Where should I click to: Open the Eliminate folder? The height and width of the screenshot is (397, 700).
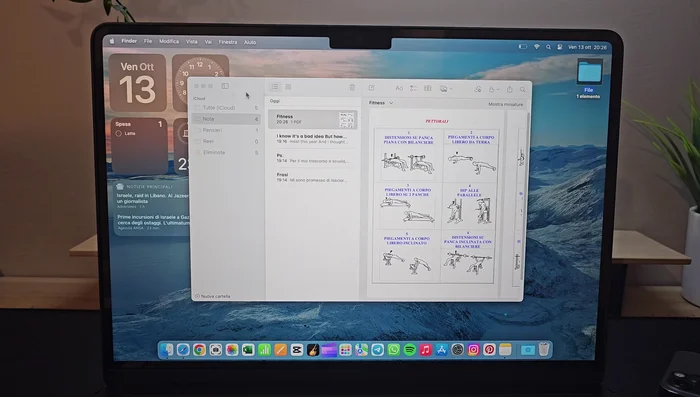coord(226,152)
